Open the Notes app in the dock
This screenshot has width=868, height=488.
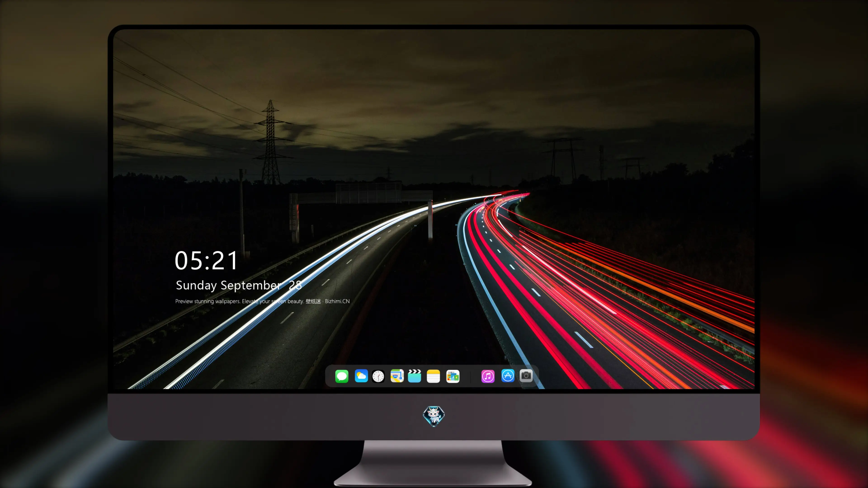pos(433,376)
